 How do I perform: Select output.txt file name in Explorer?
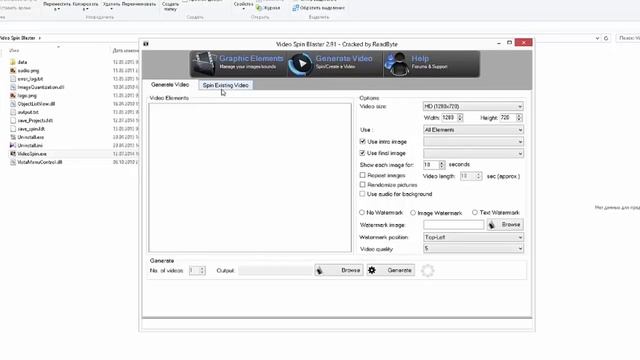pos(28,112)
